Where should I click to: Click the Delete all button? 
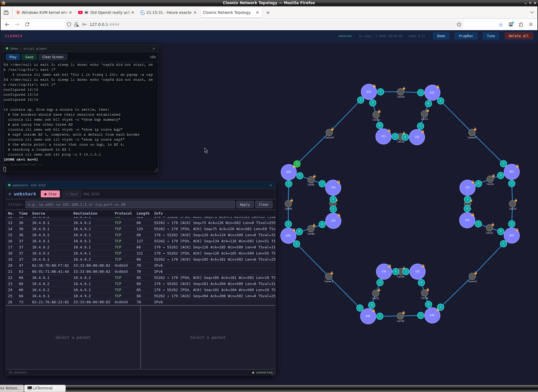point(518,36)
